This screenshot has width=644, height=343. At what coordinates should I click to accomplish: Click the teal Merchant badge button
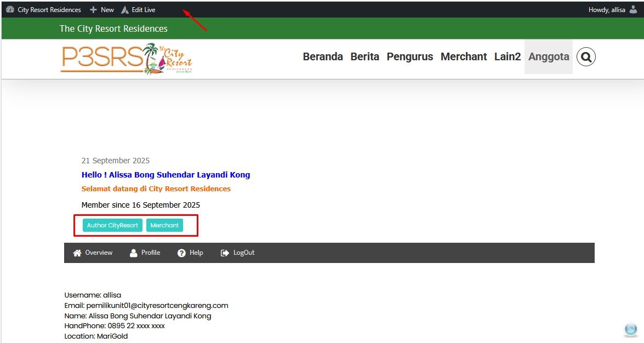click(x=164, y=225)
